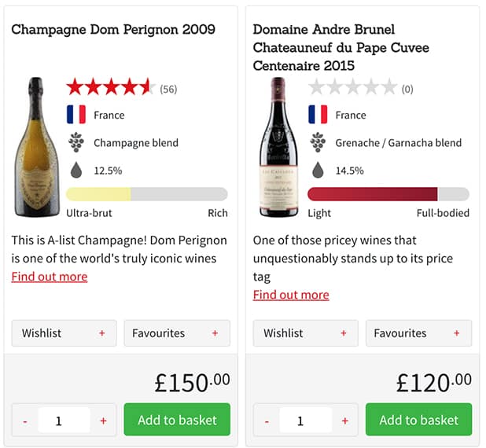
Task: Increase Andre Brunel quantity with plus button
Action: coord(344,421)
